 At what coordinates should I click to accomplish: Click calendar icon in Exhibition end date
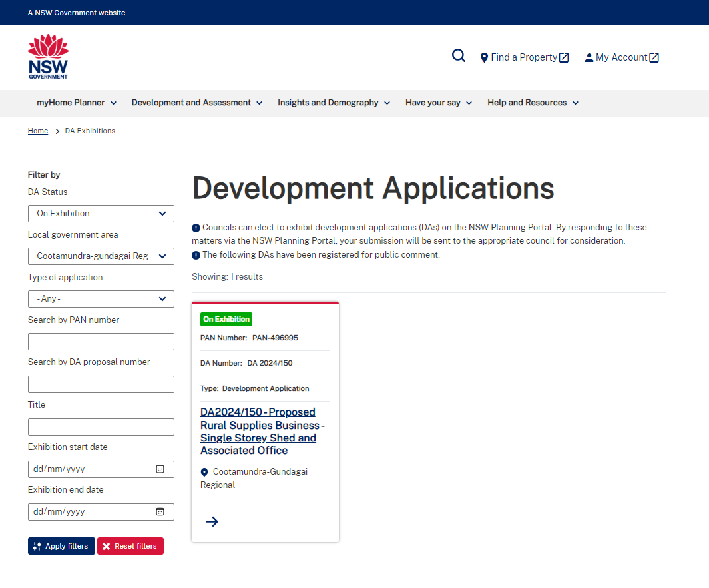click(x=160, y=512)
